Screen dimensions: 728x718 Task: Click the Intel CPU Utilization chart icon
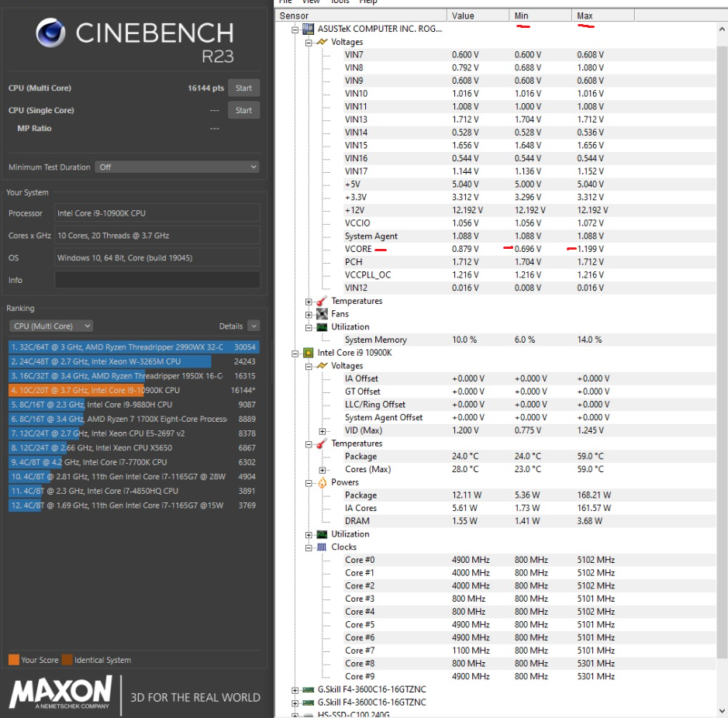pyautogui.click(x=322, y=534)
